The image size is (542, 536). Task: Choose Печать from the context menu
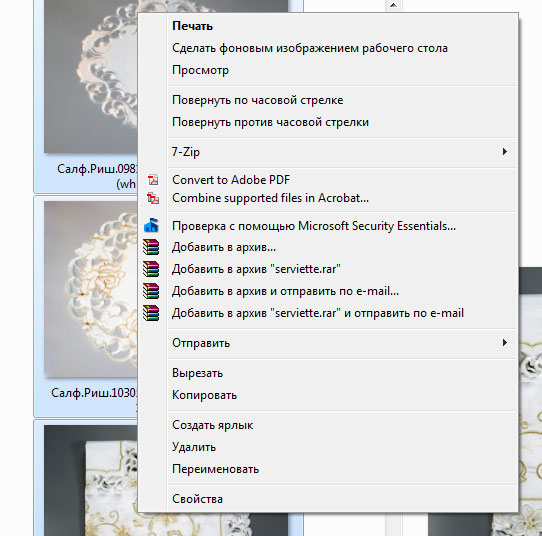click(327, 26)
